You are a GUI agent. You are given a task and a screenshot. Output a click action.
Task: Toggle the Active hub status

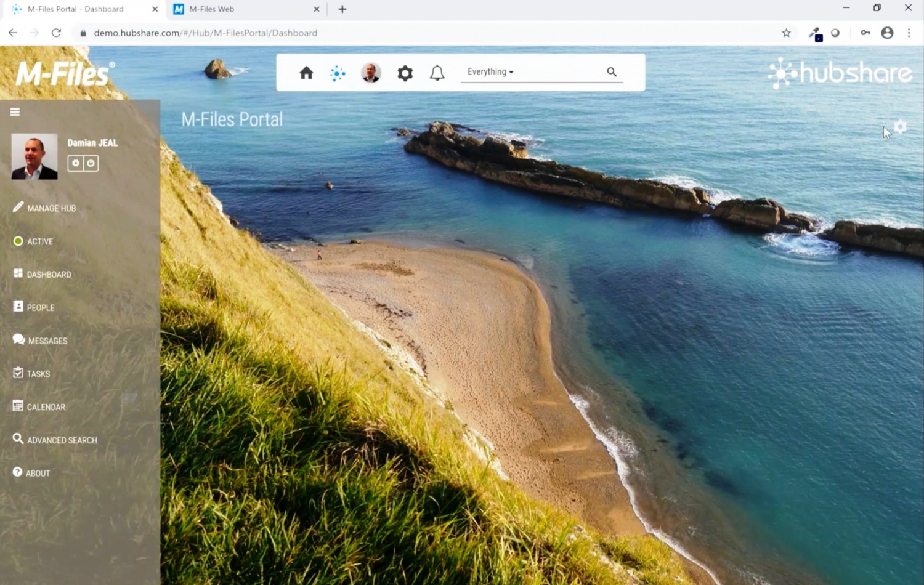(x=33, y=241)
